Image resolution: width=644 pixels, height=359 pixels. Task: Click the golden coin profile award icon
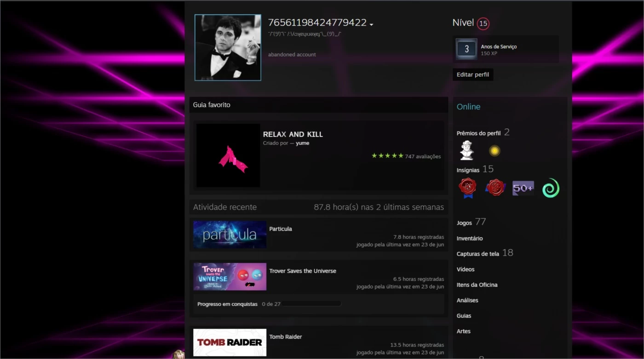click(x=494, y=151)
